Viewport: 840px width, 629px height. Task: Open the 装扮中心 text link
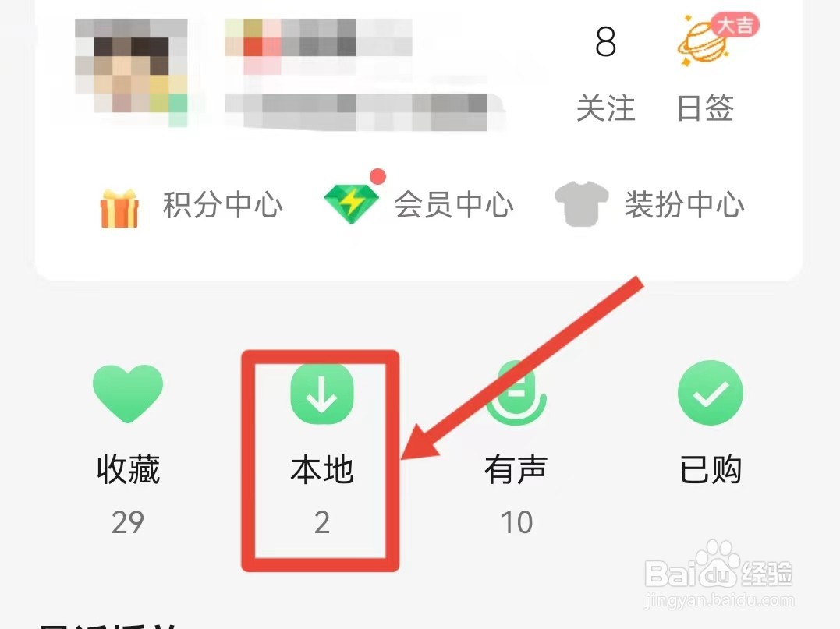click(x=685, y=204)
